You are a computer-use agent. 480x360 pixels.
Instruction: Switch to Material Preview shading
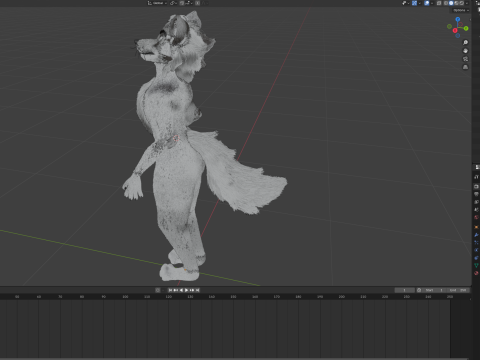click(x=456, y=3)
